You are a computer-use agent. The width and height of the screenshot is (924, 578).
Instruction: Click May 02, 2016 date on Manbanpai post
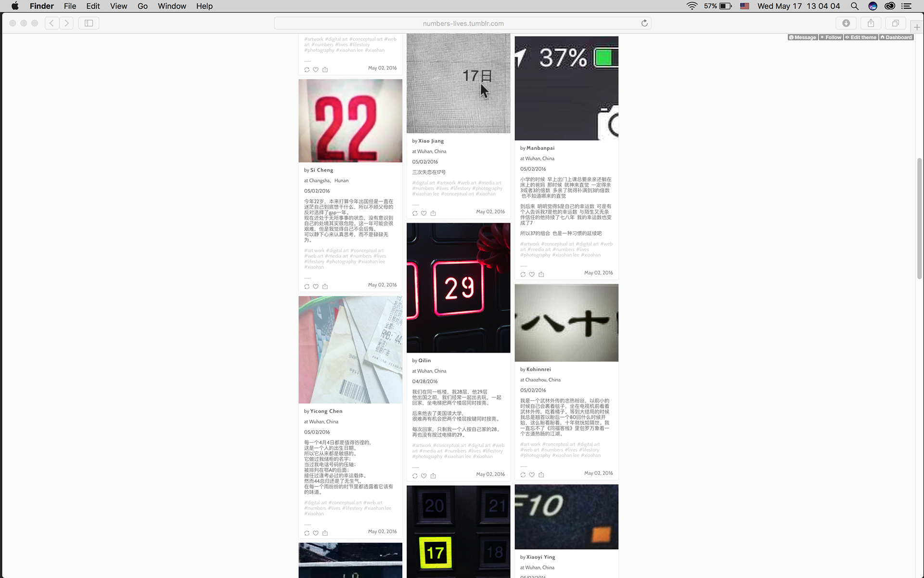click(x=599, y=273)
